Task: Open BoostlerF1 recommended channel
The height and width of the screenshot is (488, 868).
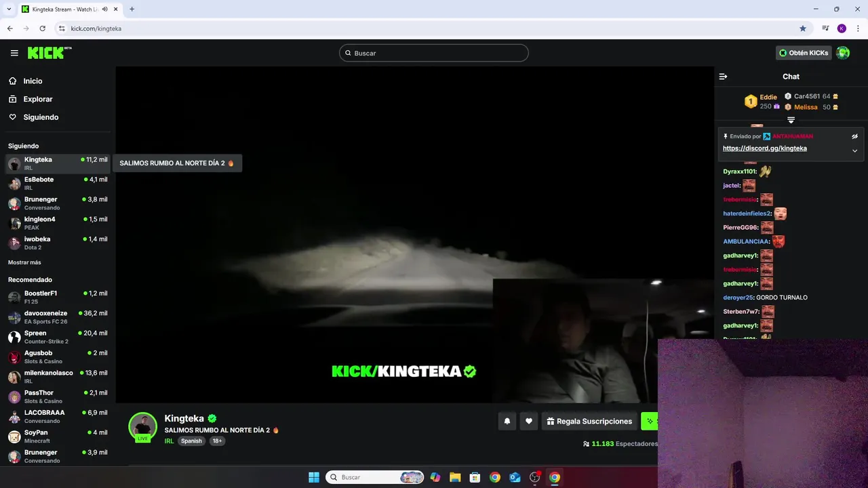Action: pos(58,297)
